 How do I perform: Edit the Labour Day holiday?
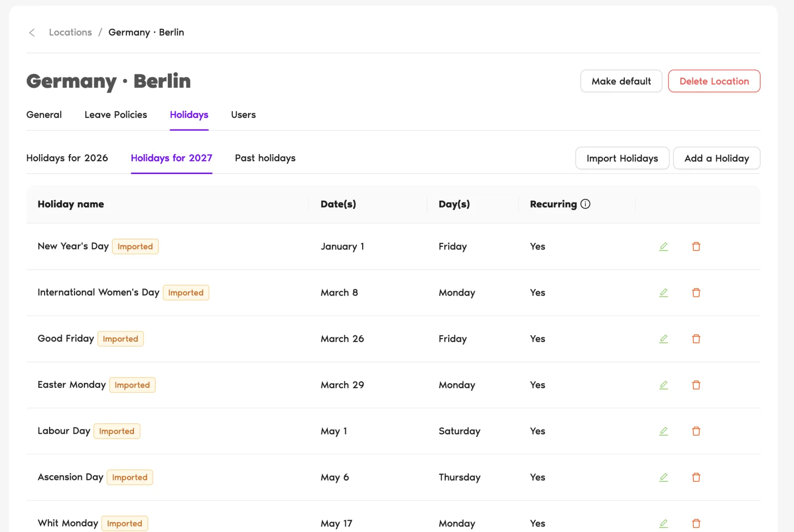click(663, 431)
